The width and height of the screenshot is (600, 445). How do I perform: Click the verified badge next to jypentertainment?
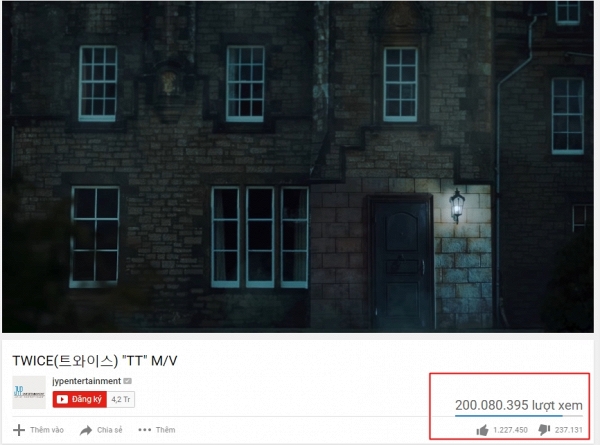pyautogui.click(x=127, y=381)
